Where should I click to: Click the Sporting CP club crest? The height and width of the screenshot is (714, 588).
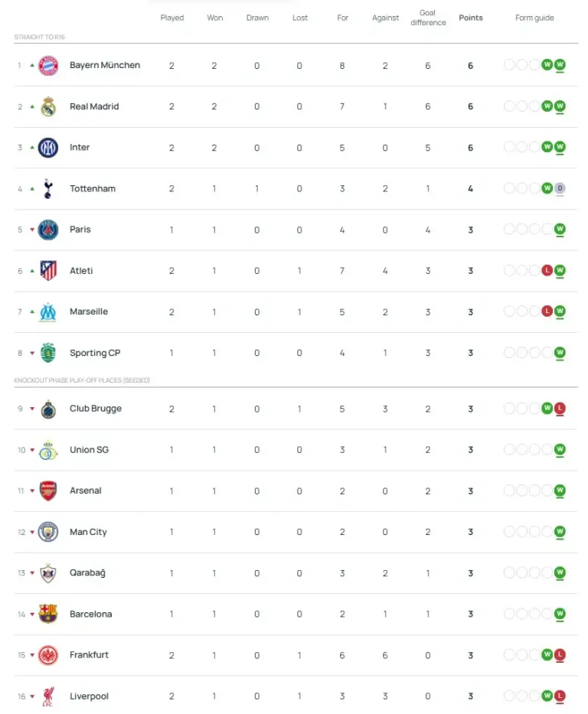tap(48, 353)
